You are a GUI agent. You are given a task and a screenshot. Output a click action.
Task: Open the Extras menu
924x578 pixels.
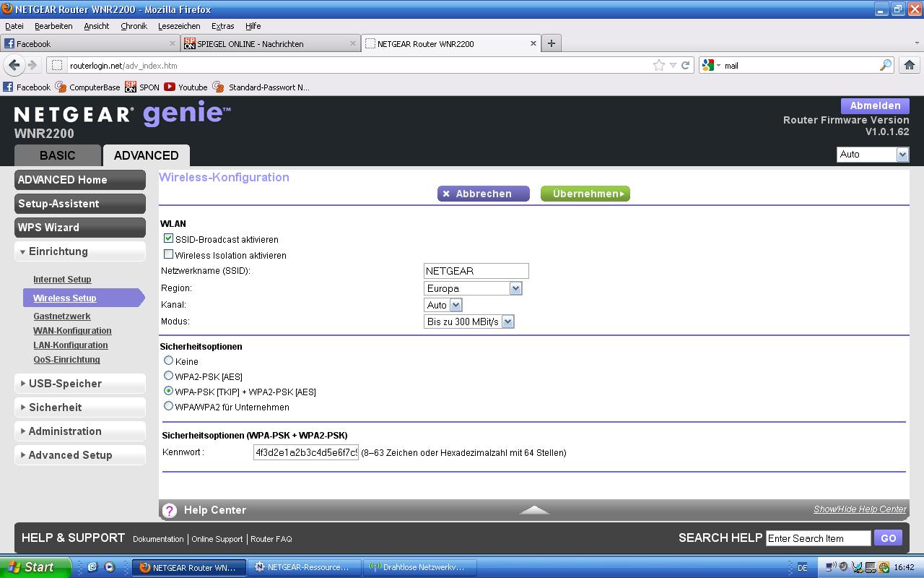coord(222,26)
